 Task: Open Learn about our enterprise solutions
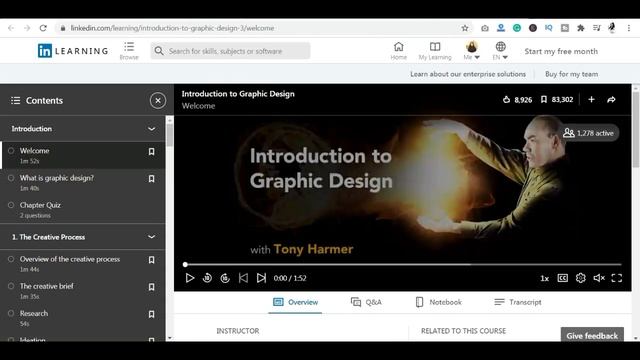(x=468, y=74)
